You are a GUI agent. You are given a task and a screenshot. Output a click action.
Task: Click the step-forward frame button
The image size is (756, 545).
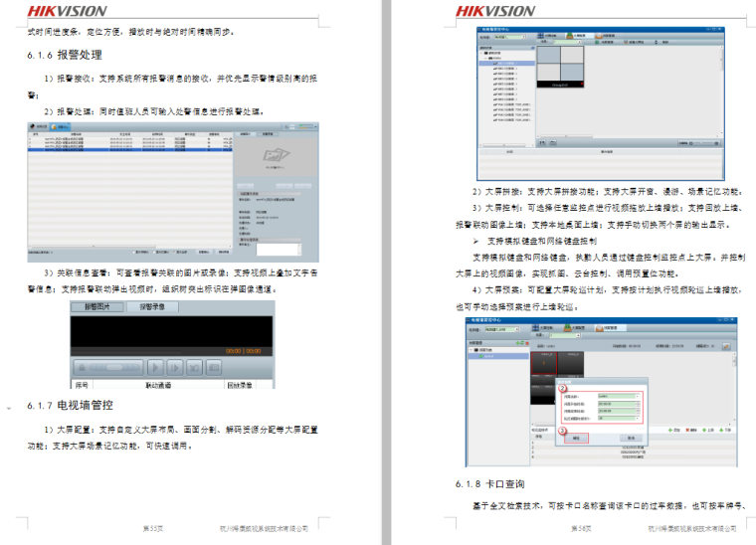coord(172,367)
